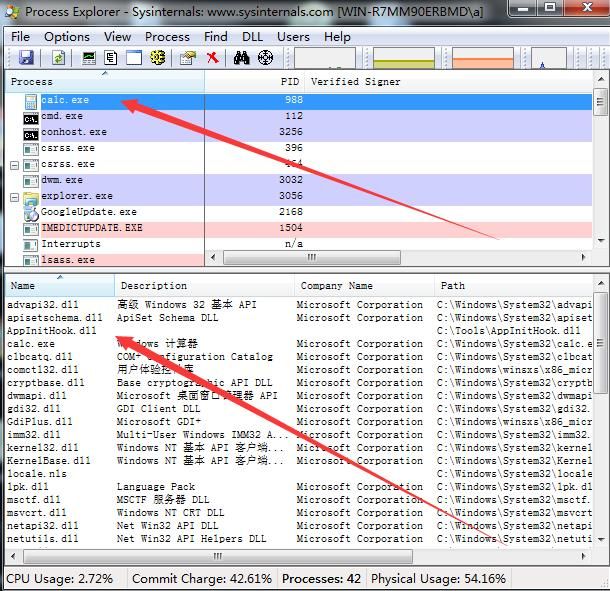The image size is (610, 591).
Task: Click the Save toolbar icon
Action: click(26, 58)
